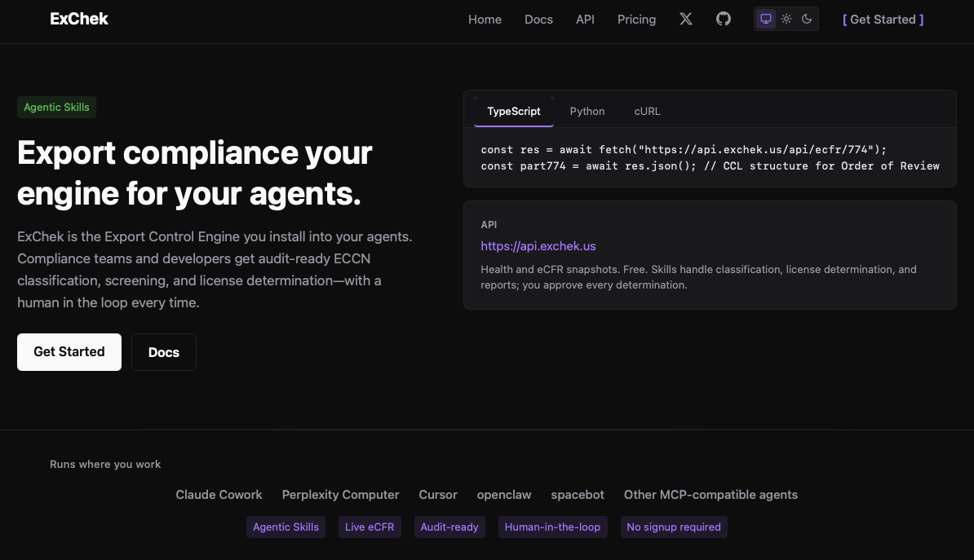This screenshot has height=560, width=974.
Task: Click Other MCP-compatible agents text
Action: [x=711, y=495]
